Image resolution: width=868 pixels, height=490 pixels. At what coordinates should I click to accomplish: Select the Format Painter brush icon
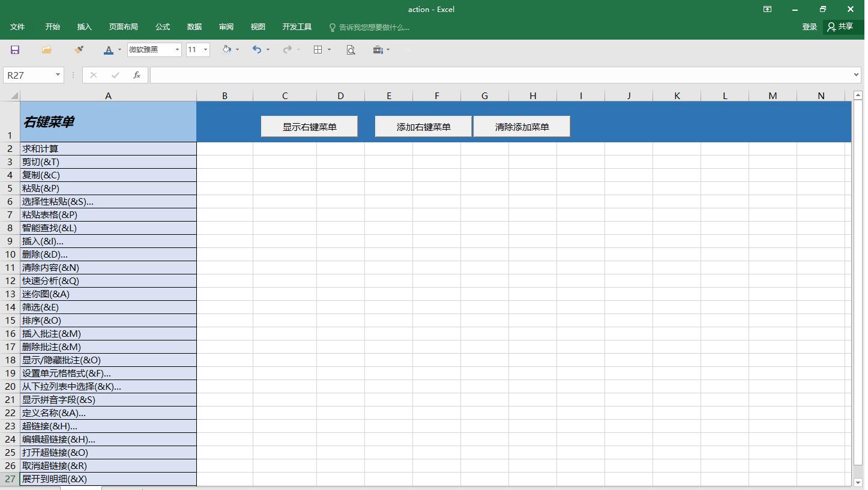pos(79,50)
